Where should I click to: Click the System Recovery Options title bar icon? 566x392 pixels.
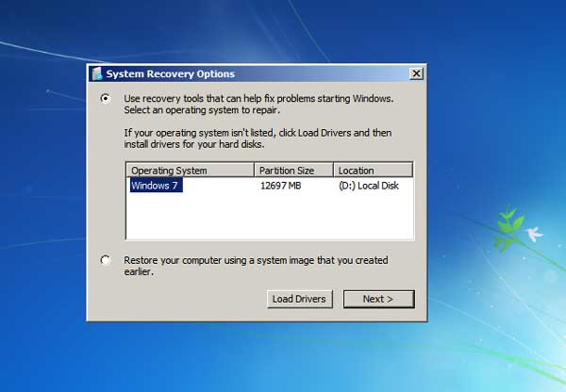click(x=96, y=73)
